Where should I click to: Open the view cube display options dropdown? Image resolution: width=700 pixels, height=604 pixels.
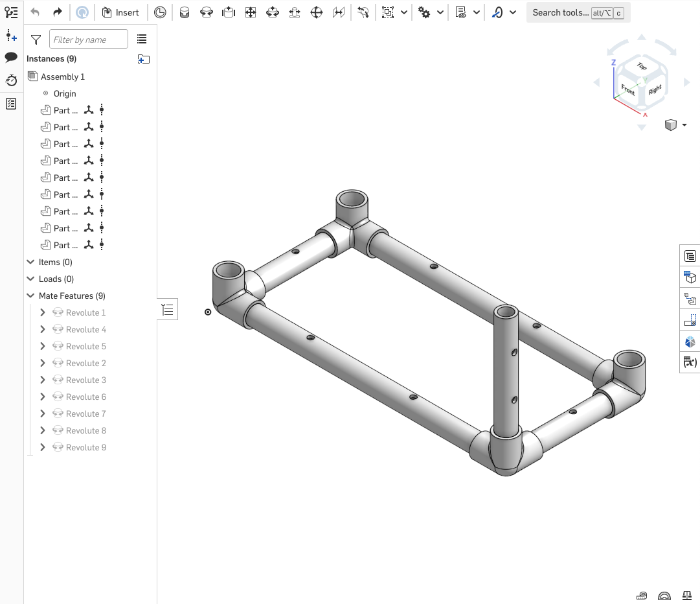click(x=684, y=125)
